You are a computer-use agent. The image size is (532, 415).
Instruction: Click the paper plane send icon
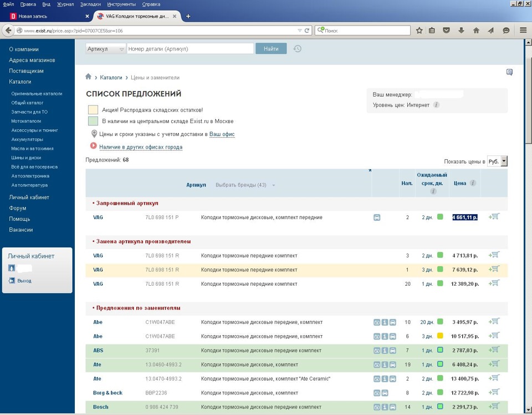[490, 31]
